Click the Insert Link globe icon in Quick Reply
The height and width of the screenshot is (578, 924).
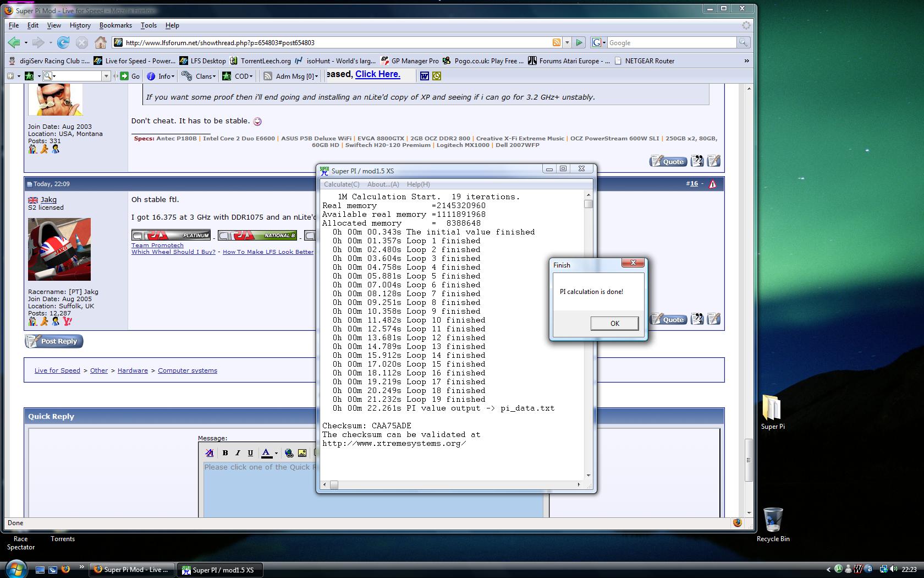pos(289,452)
